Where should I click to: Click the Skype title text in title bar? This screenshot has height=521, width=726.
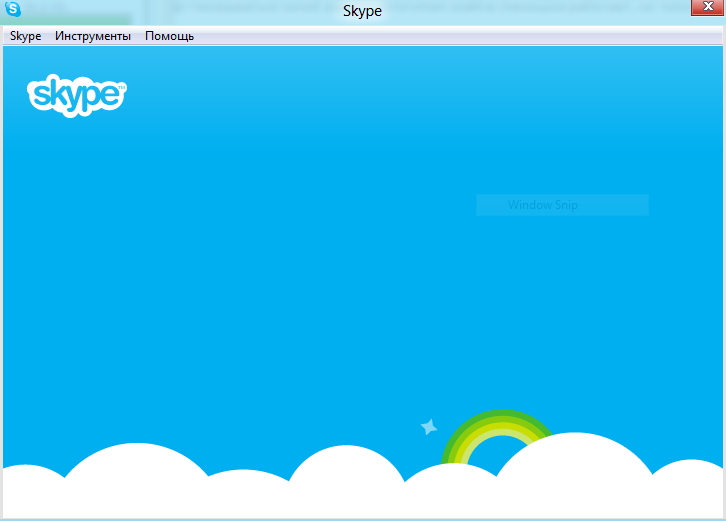coord(362,11)
